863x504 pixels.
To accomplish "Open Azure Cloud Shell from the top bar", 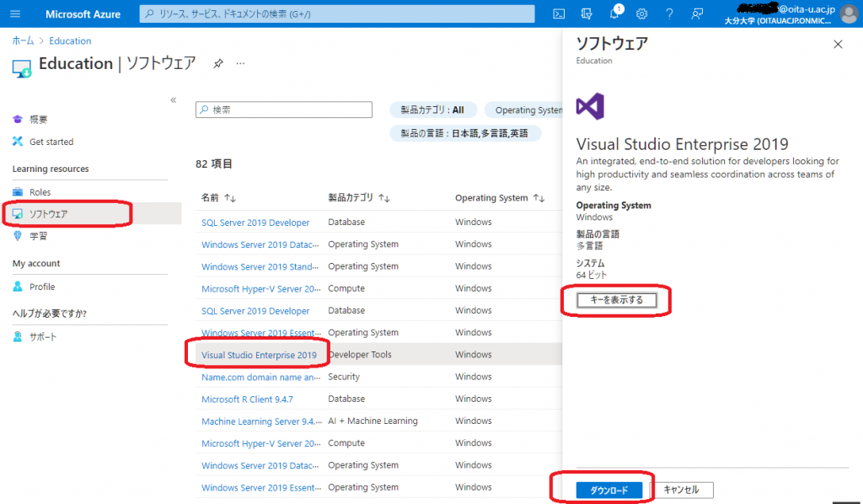I will pyautogui.click(x=558, y=13).
